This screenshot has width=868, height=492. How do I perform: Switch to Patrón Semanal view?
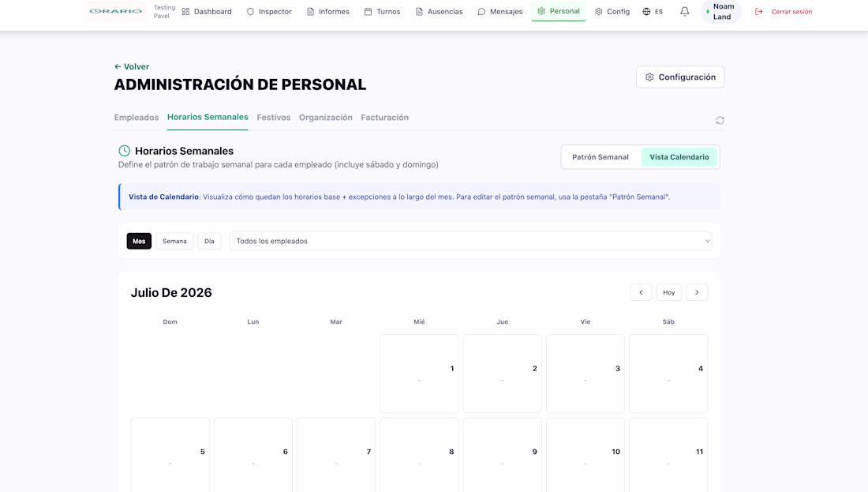[600, 157]
